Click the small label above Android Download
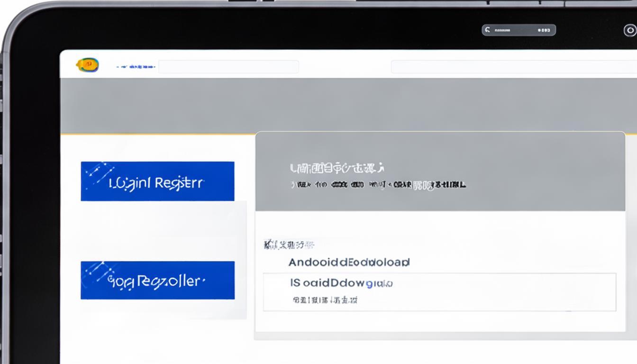Viewport: 637px width, 364px height. (289, 245)
